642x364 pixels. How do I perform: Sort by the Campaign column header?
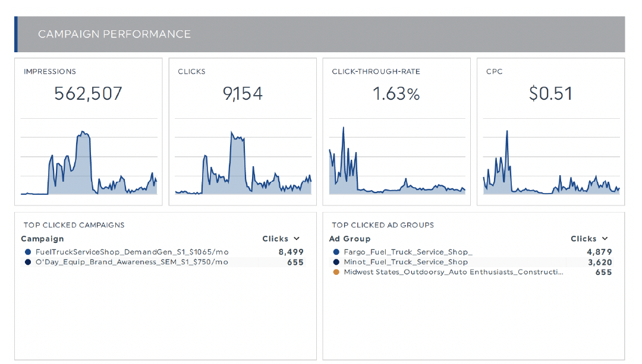(x=42, y=239)
